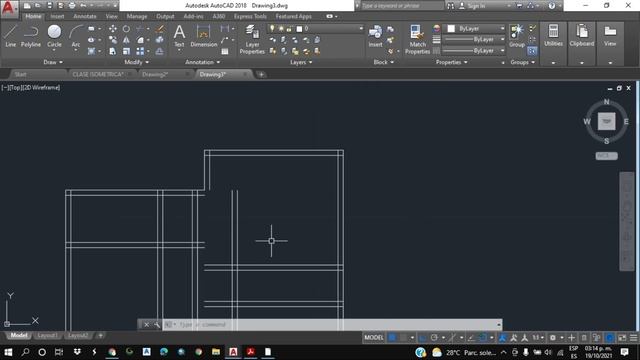Open Layer Properties manager

point(252,39)
